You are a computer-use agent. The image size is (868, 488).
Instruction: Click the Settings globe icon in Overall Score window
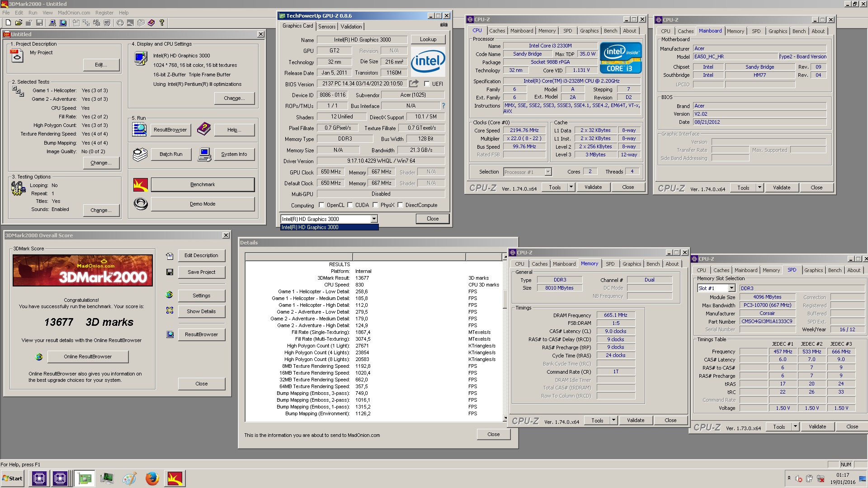click(170, 295)
